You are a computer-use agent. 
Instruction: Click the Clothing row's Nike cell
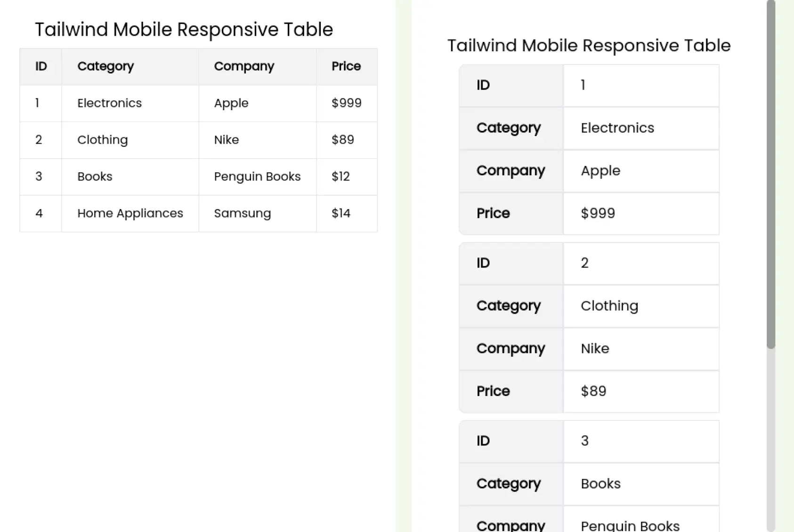[x=227, y=140]
